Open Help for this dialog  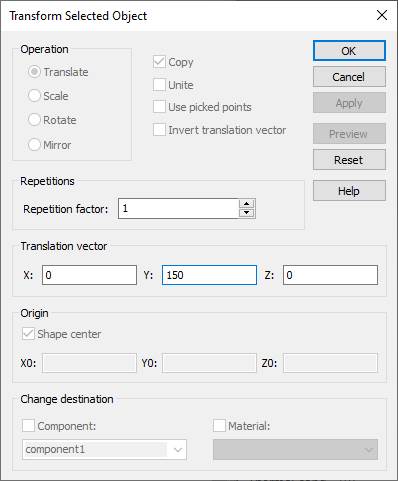point(349,191)
